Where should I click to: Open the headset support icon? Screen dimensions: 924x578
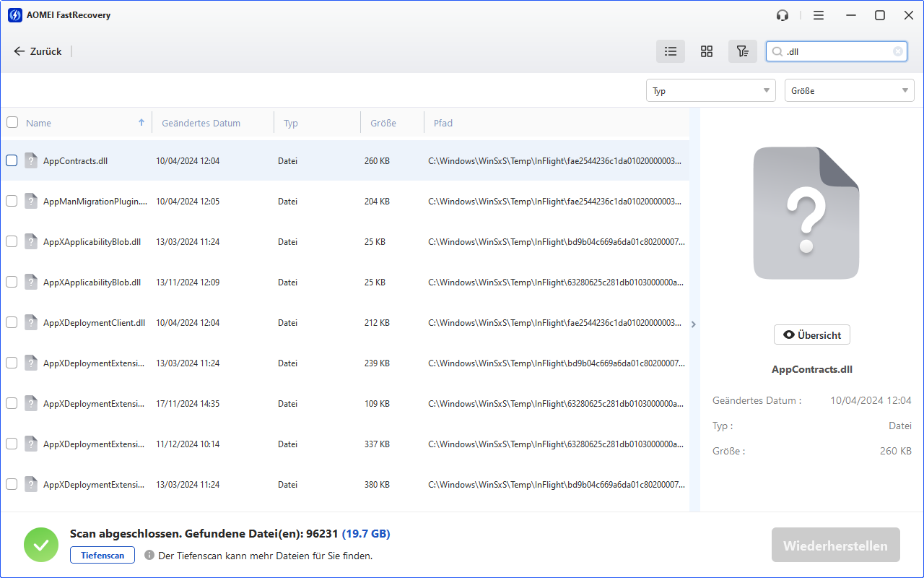point(783,15)
